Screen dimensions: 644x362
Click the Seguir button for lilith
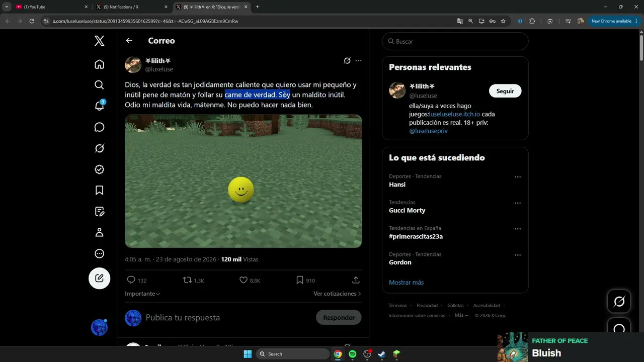505,91
